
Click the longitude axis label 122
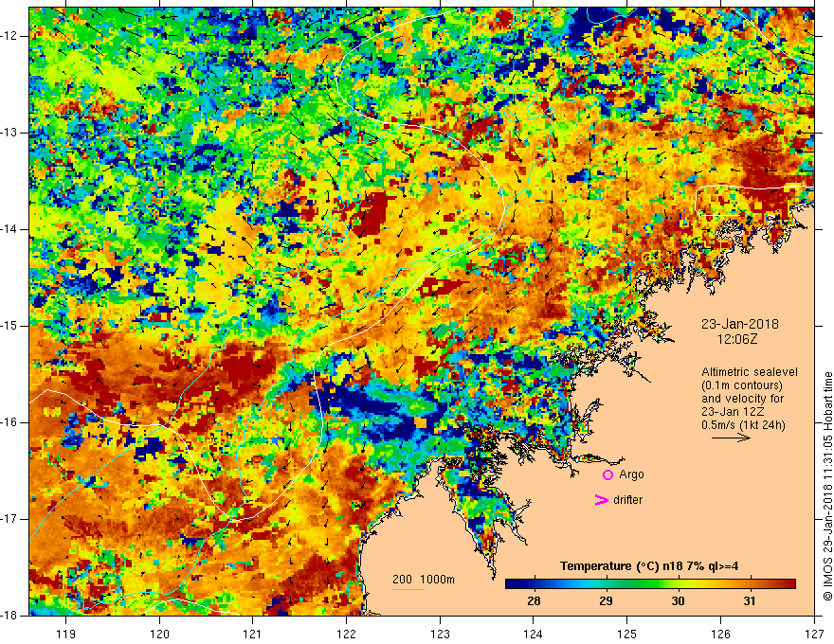346,634
